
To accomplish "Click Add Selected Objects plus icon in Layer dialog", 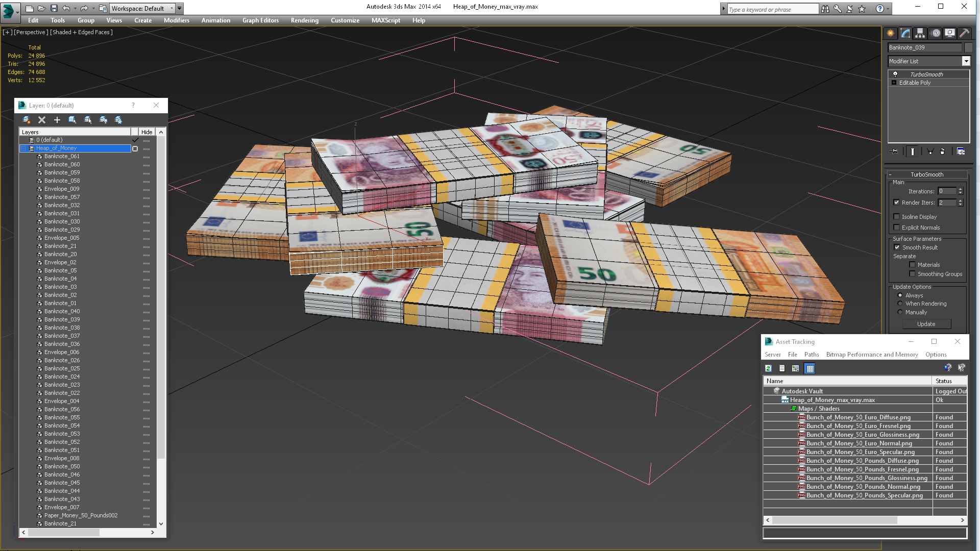I will (57, 120).
